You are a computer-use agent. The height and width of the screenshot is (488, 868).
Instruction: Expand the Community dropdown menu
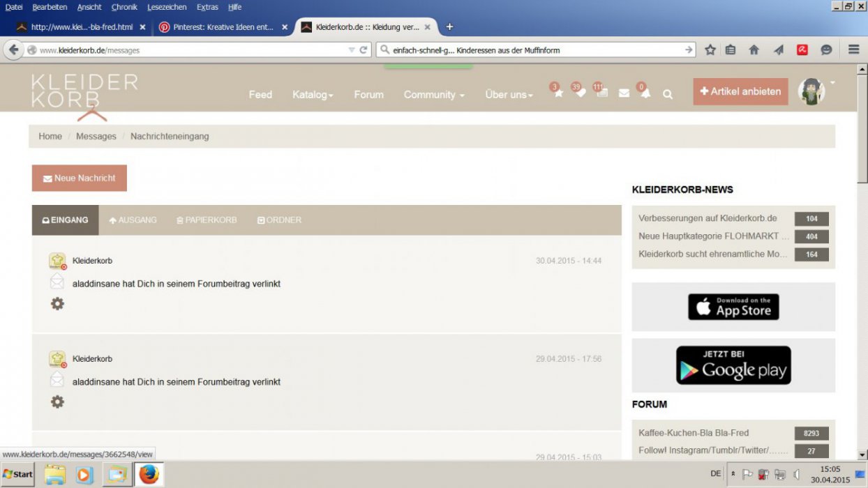tap(433, 95)
